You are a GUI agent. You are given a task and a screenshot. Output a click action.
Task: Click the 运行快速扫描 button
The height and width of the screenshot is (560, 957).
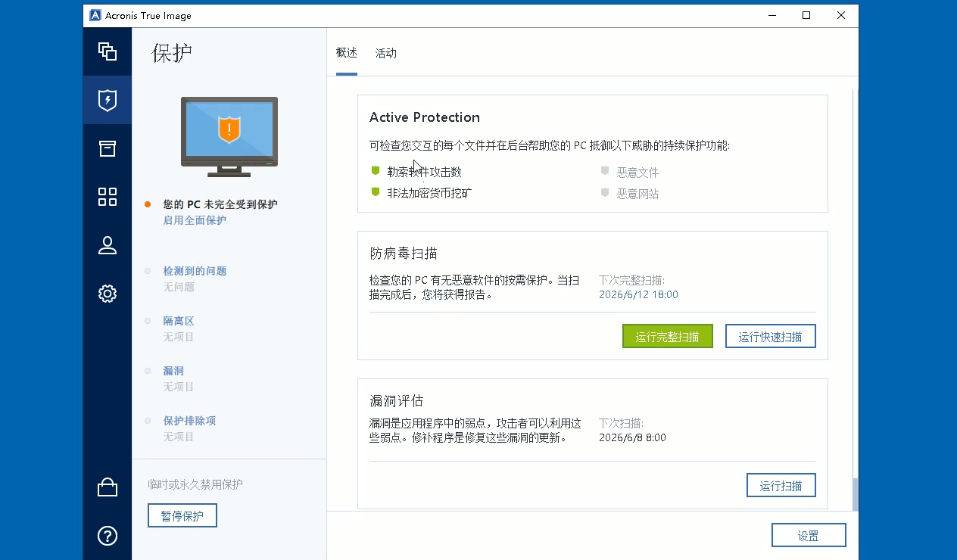pos(771,337)
